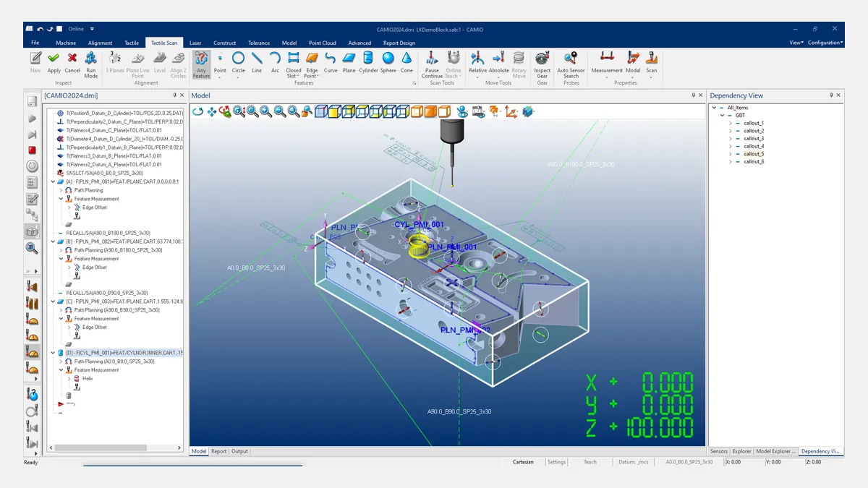This screenshot has width=868, height=488.
Task: Pick the Cylinder feature tool
Action: (368, 62)
